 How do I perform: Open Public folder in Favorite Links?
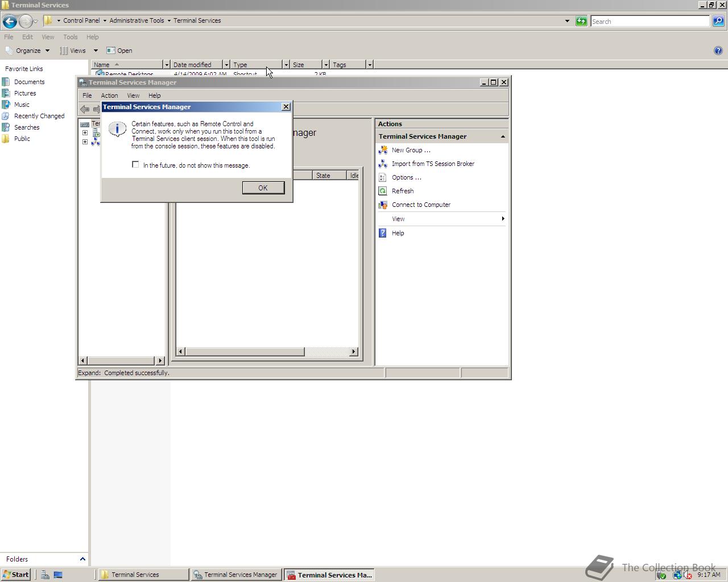(x=22, y=139)
